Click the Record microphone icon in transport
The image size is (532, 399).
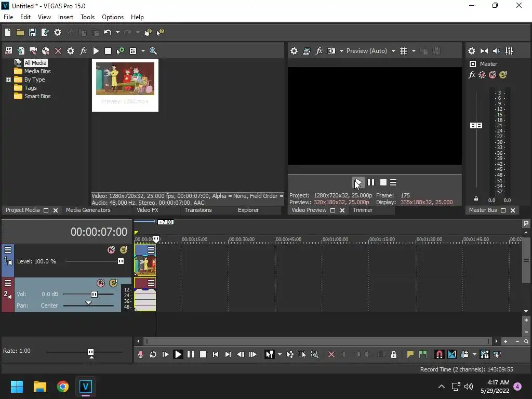[x=141, y=354]
